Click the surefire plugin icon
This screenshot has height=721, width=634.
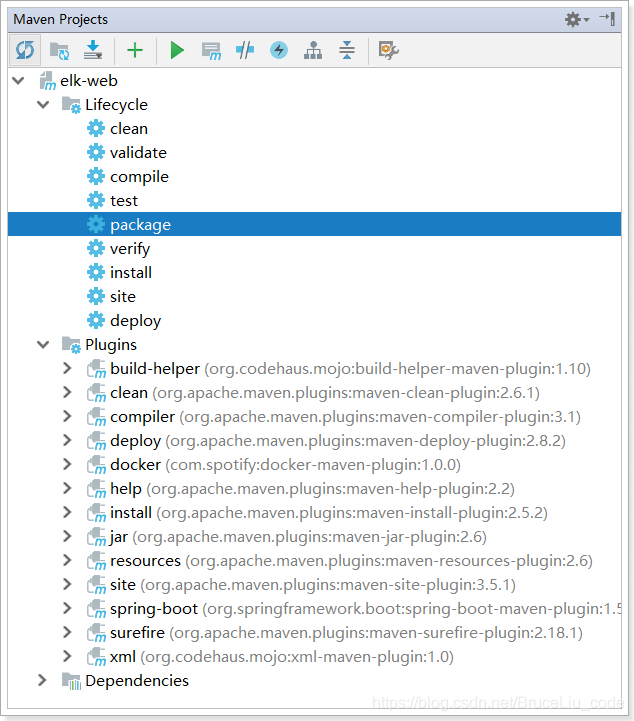[x=97, y=633]
